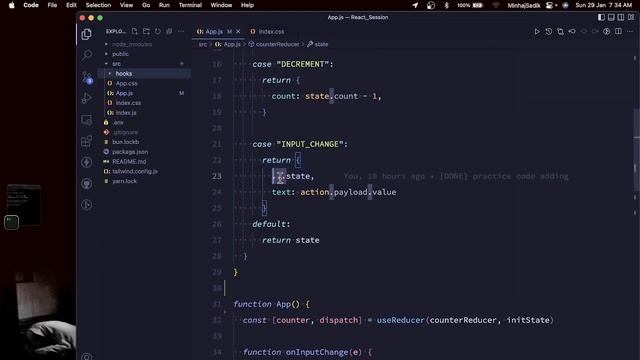Open the Code application menu
640x360 pixels.
point(31,5)
